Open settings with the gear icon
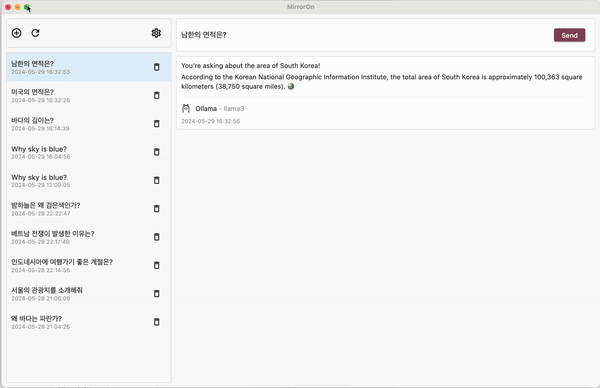600x388 pixels. click(x=156, y=33)
